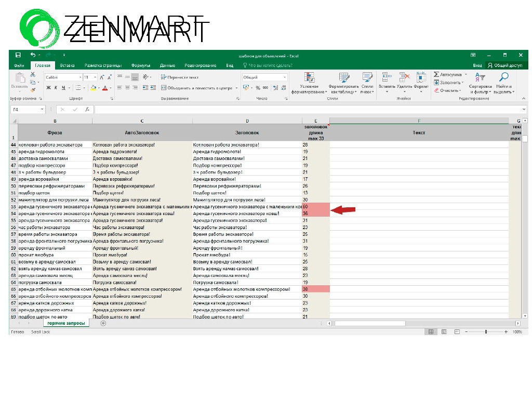Click the Name Box showing F4
The image size is (532, 399).
click(x=28, y=110)
